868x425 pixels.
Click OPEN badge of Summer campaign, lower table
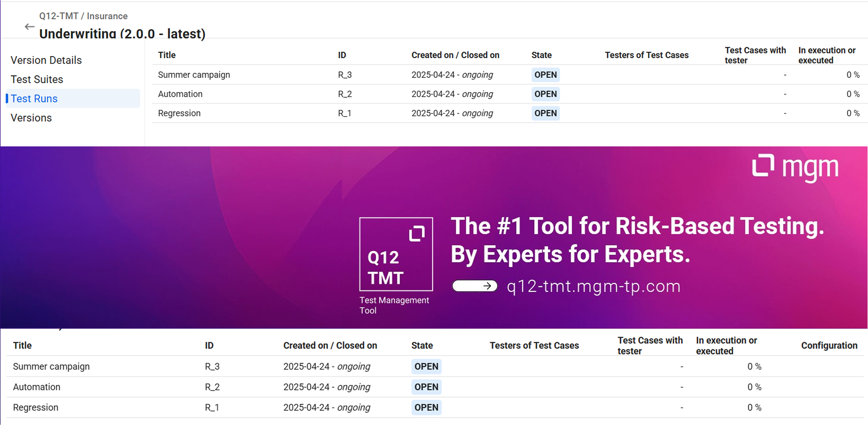click(x=426, y=366)
